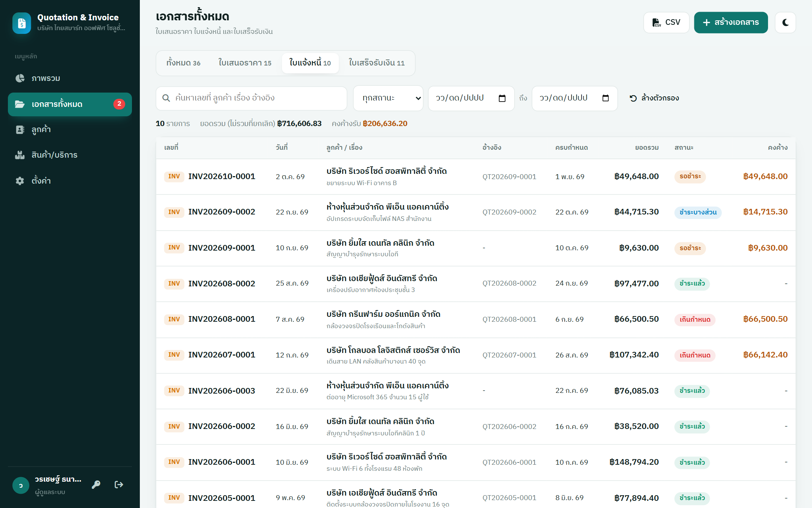Click the เกินกำหนด badge for INV202607-0001
Viewport: 812px width, 508px height.
pos(695,355)
